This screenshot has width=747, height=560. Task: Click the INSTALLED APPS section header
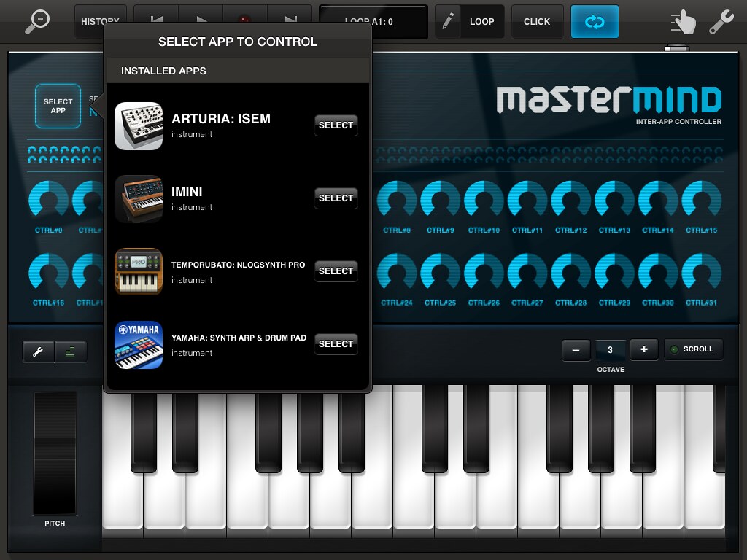(x=238, y=71)
